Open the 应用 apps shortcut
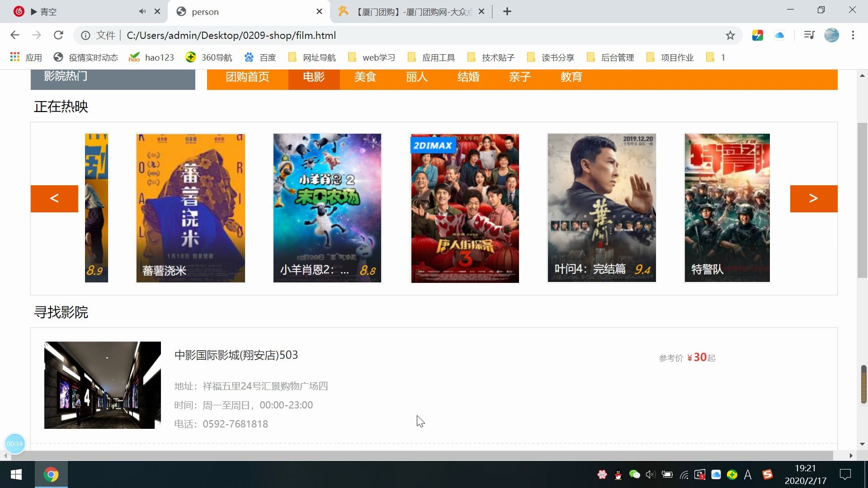Image resolution: width=868 pixels, height=488 pixels. (x=26, y=57)
